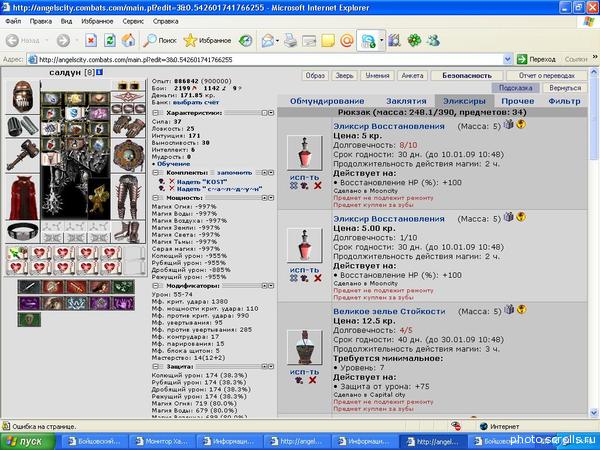
Task: Click the Обучение link
Action: 173,164
